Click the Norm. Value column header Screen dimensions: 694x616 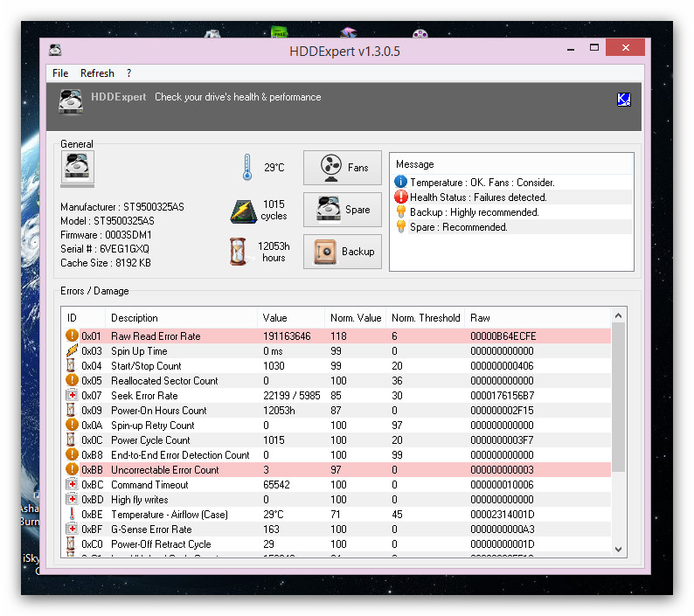[356, 318]
